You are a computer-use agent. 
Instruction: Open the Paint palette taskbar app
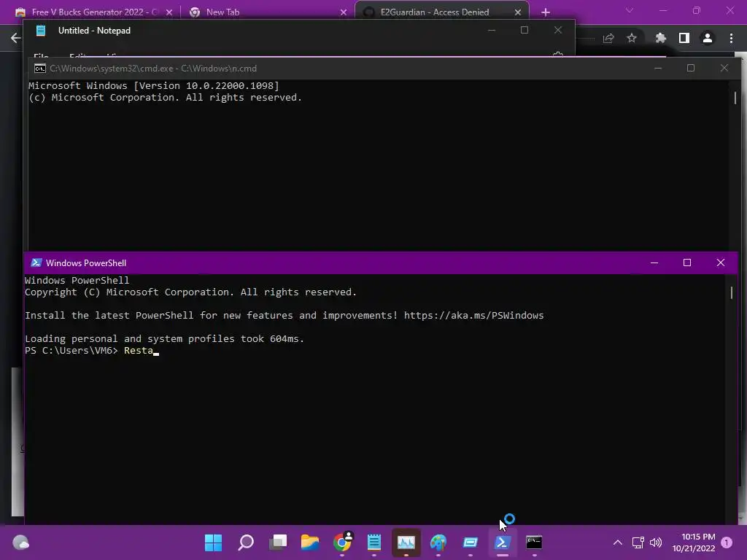click(438, 542)
